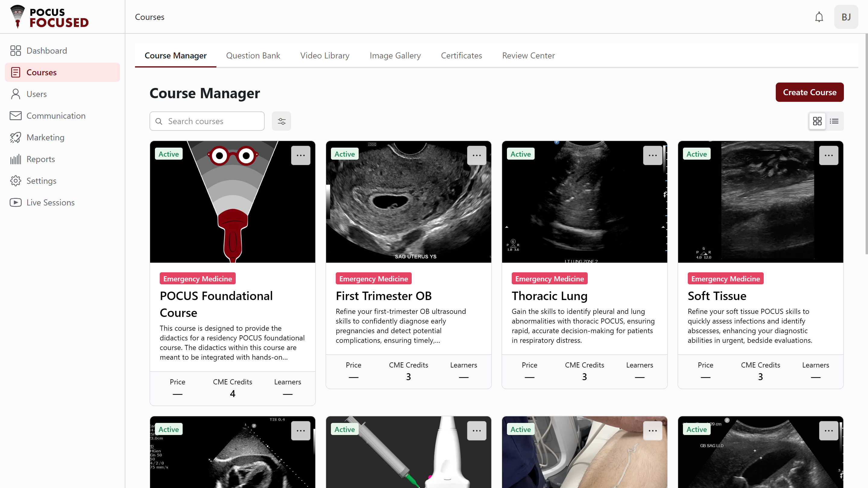Screen dimensions: 868x488
Task: Click the Thoracic Lung course description
Action: (x=583, y=326)
